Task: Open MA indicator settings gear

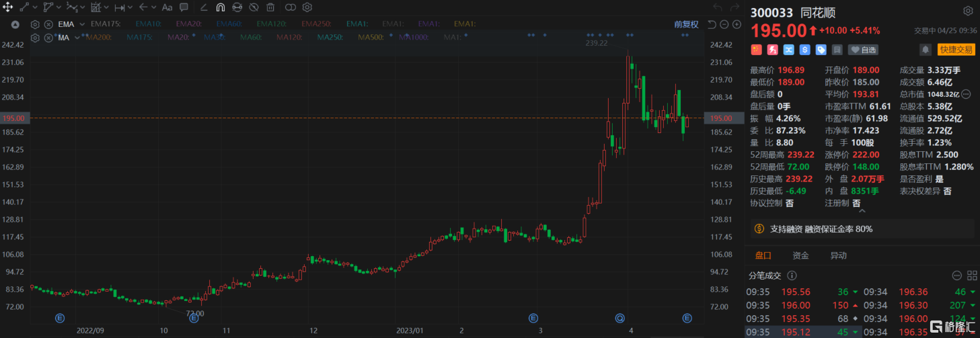Action: [35, 38]
